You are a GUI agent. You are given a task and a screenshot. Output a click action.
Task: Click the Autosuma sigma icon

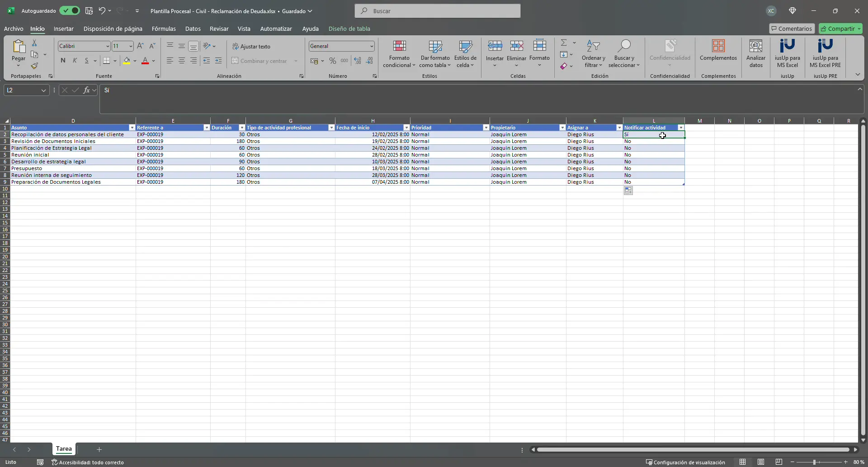[x=564, y=43]
